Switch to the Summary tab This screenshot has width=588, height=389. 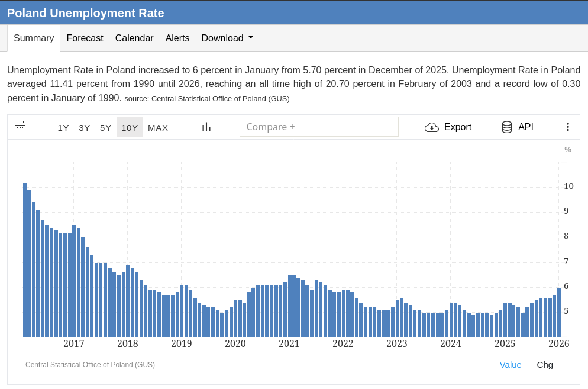point(34,38)
